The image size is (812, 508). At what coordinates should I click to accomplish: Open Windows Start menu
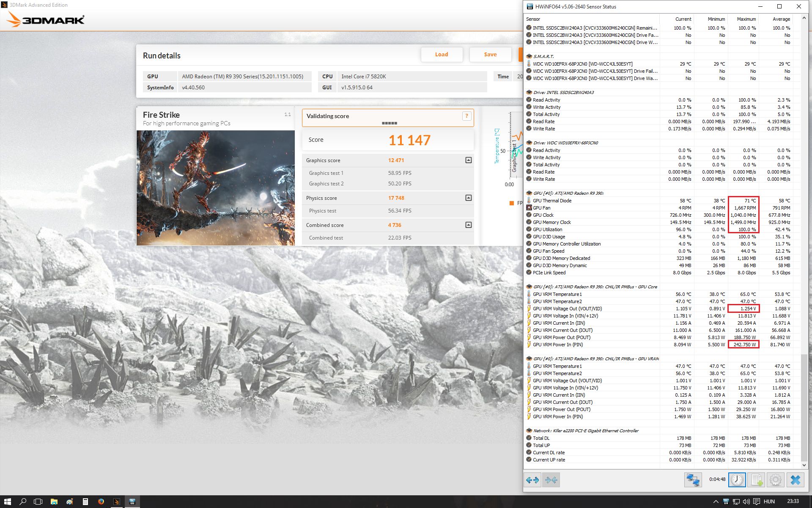(x=8, y=502)
